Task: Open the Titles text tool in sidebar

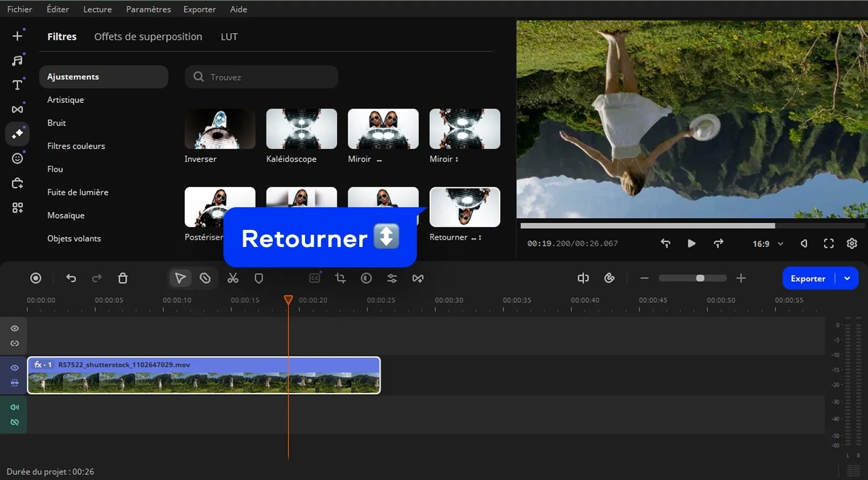Action: tap(17, 85)
